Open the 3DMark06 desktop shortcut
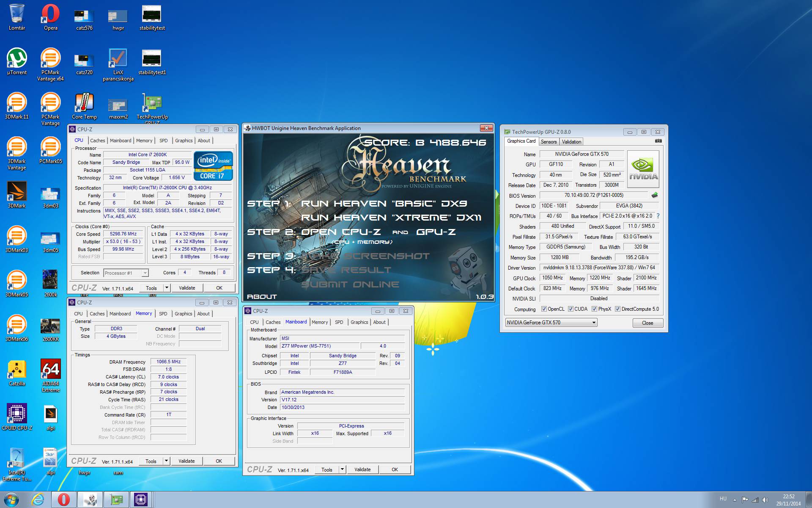812x508 pixels. coord(16,328)
